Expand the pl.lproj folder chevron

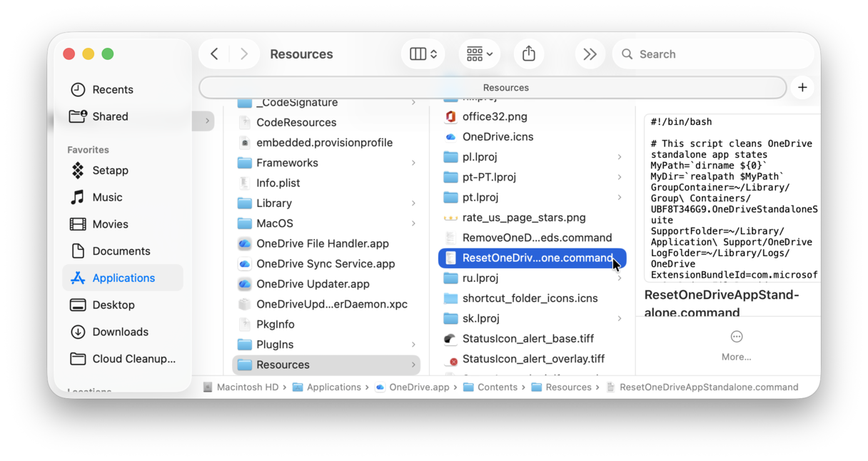[620, 157]
